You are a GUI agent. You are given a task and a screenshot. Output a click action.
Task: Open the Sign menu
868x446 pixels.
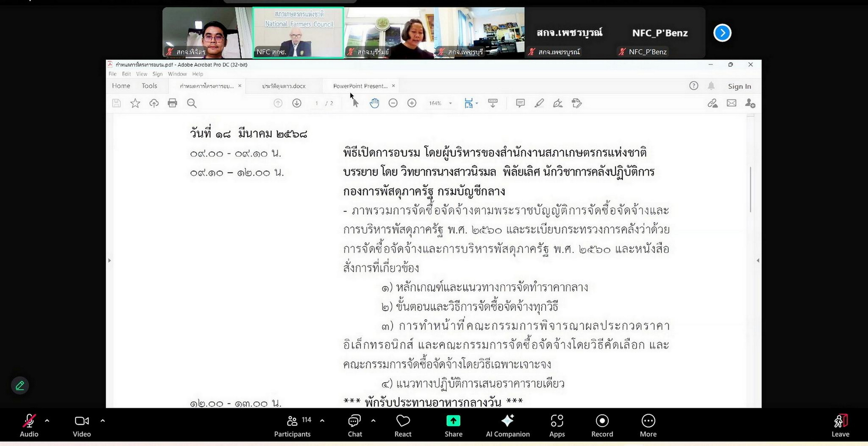point(157,74)
